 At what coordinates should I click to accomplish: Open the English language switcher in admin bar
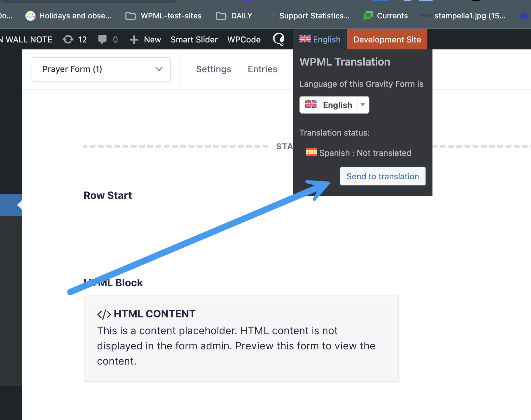pyautogui.click(x=320, y=39)
